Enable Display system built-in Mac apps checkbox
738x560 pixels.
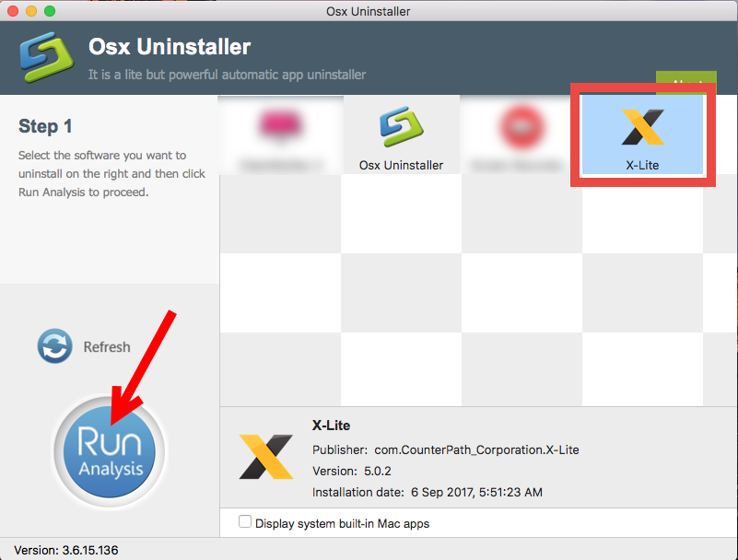245,521
